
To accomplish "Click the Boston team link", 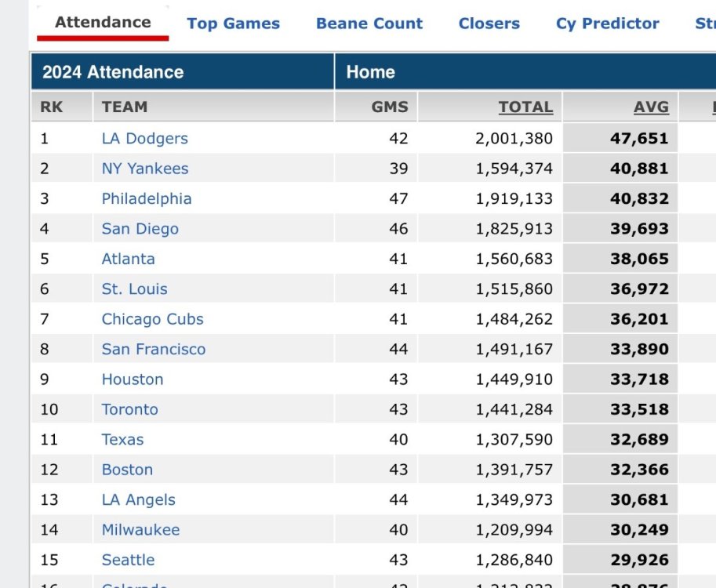I will [128, 470].
